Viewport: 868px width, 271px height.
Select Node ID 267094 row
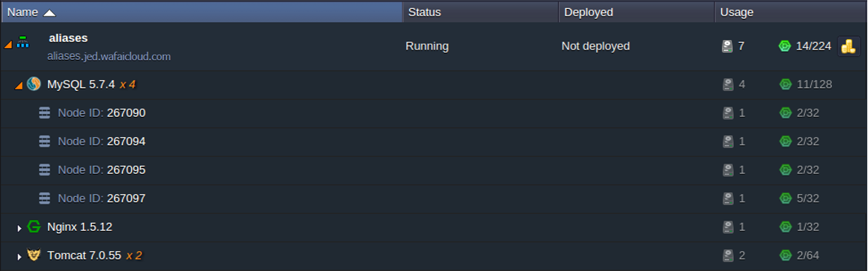[x=434, y=141]
